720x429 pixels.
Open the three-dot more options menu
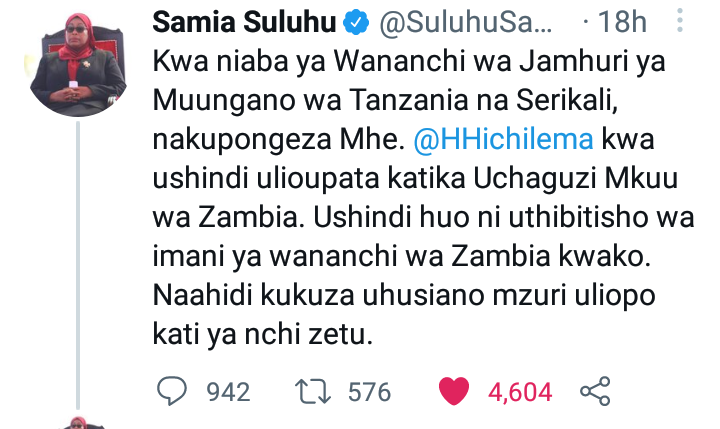click(680, 20)
